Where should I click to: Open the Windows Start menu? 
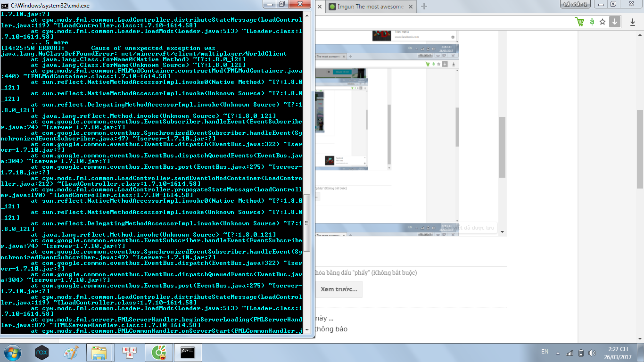click(x=12, y=353)
